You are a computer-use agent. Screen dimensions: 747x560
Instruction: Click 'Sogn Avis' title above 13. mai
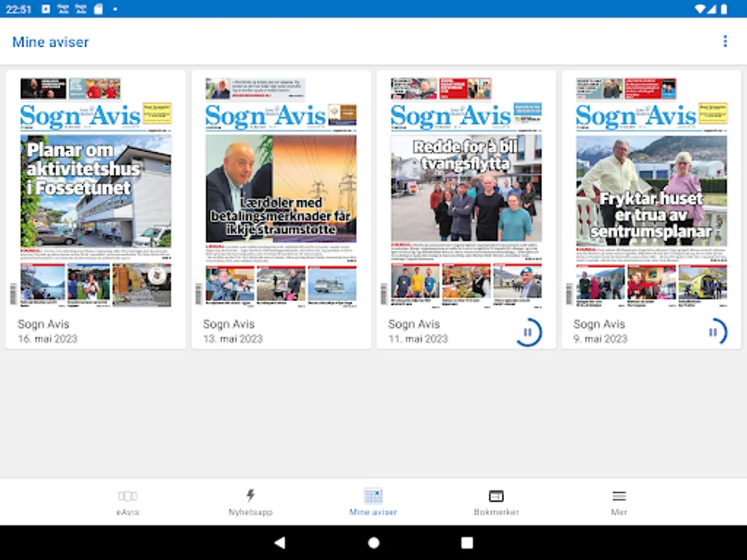[228, 324]
